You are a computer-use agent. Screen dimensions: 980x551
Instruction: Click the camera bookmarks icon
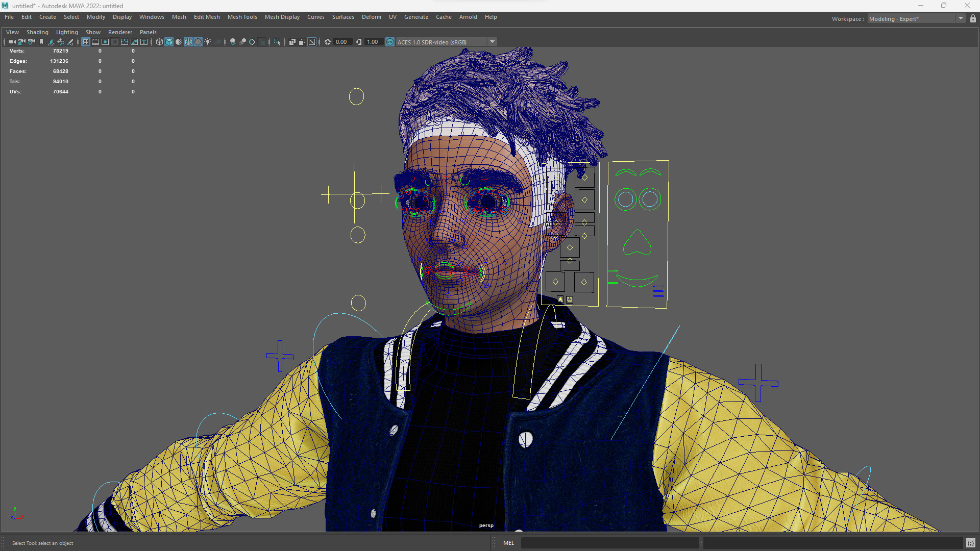point(41,42)
